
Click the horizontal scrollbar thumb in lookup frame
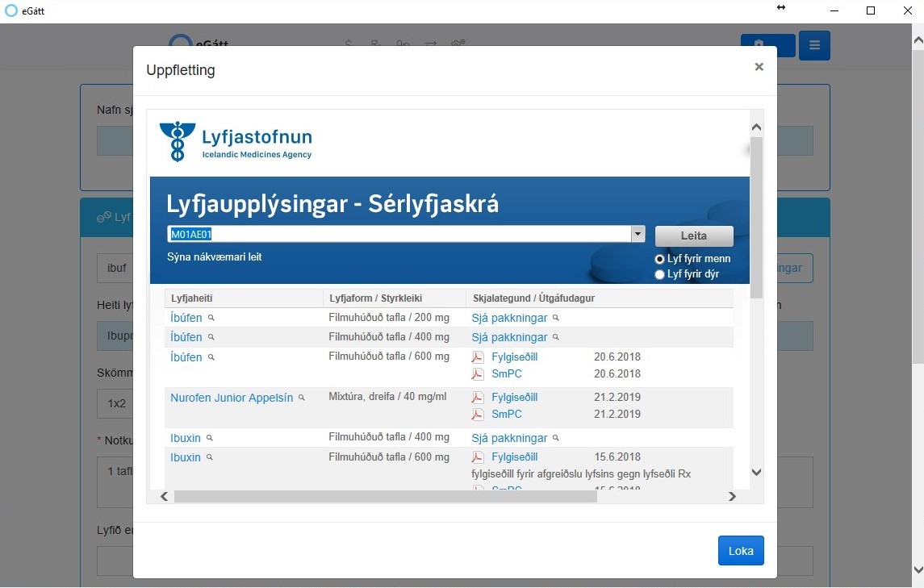(386, 497)
